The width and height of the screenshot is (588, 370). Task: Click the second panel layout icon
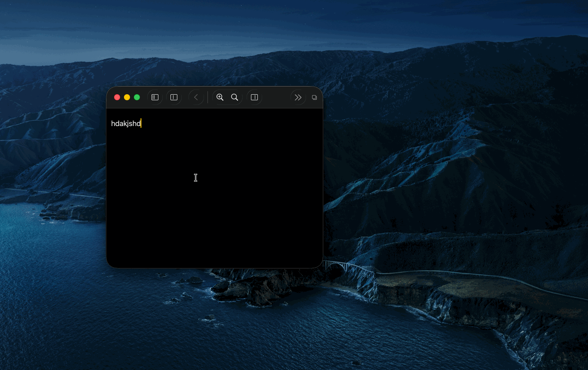pos(174,97)
